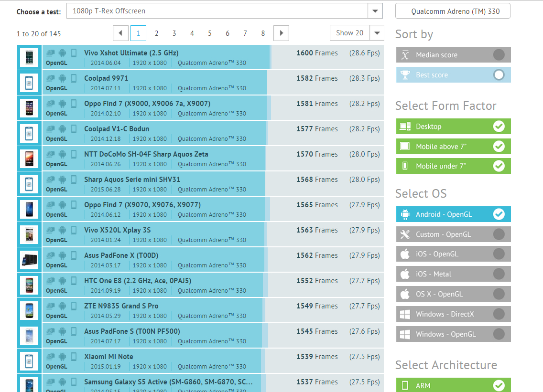Select page 8 of results

263,33
